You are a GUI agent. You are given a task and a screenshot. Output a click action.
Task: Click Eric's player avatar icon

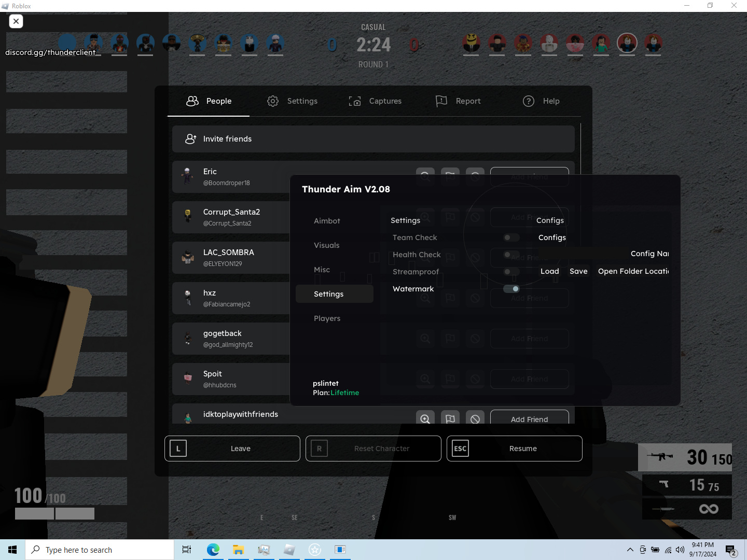coord(188,177)
